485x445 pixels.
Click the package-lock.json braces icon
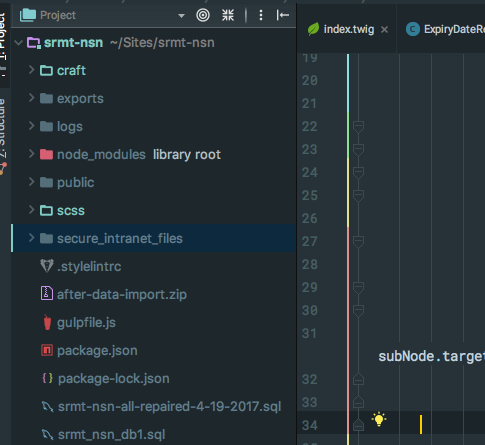47,378
